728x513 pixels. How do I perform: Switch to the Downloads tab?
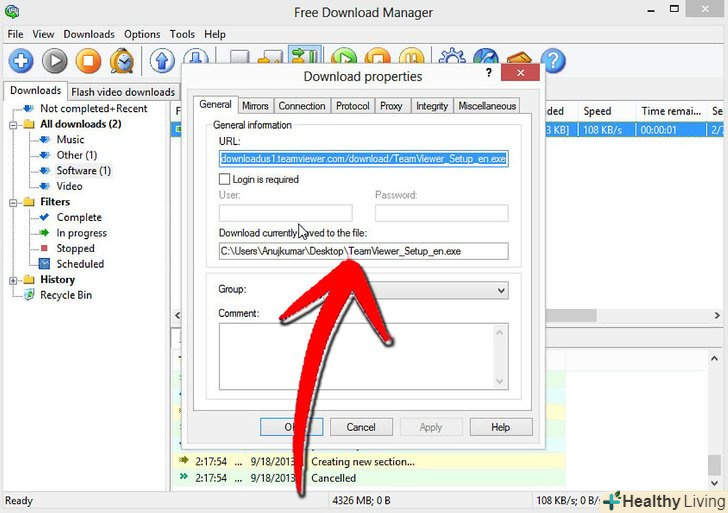(35, 91)
